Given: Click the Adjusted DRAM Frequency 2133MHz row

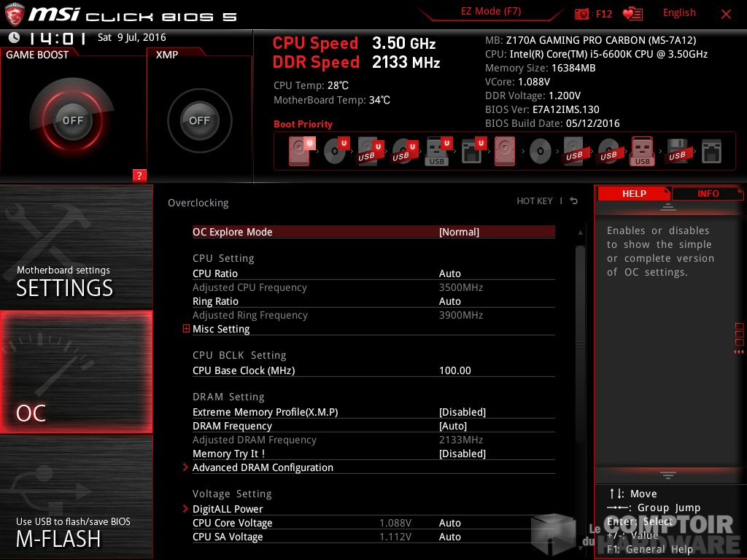Looking at the screenshot, I should coord(373,440).
